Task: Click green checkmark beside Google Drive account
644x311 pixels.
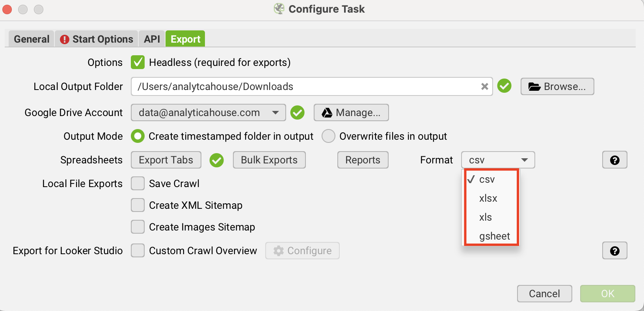Action: (297, 112)
